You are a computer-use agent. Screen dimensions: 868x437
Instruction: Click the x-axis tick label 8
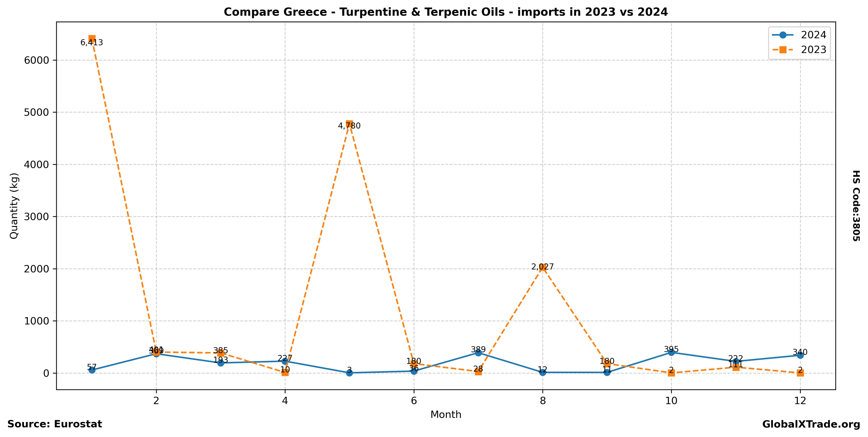pos(542,401)
